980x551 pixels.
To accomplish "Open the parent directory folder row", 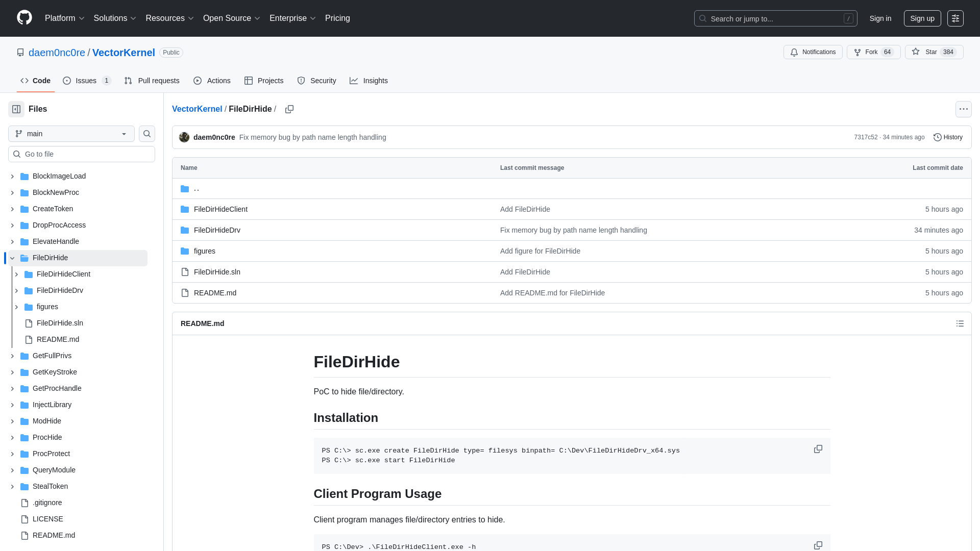I will point(572,189).
